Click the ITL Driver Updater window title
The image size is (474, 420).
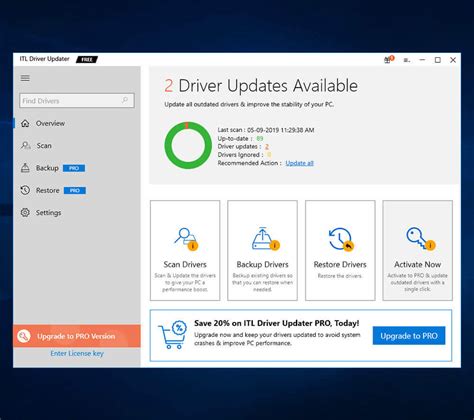point(44,59)
